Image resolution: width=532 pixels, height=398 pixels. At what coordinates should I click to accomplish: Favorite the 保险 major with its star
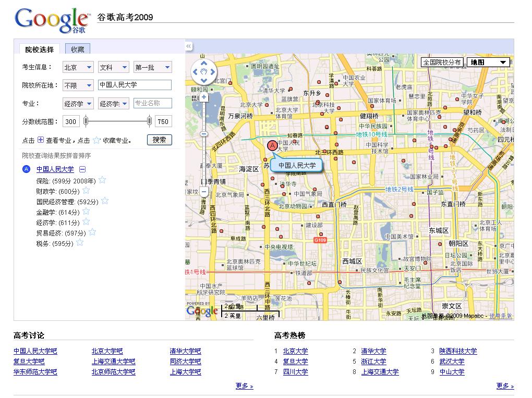[x=102, y=180]
